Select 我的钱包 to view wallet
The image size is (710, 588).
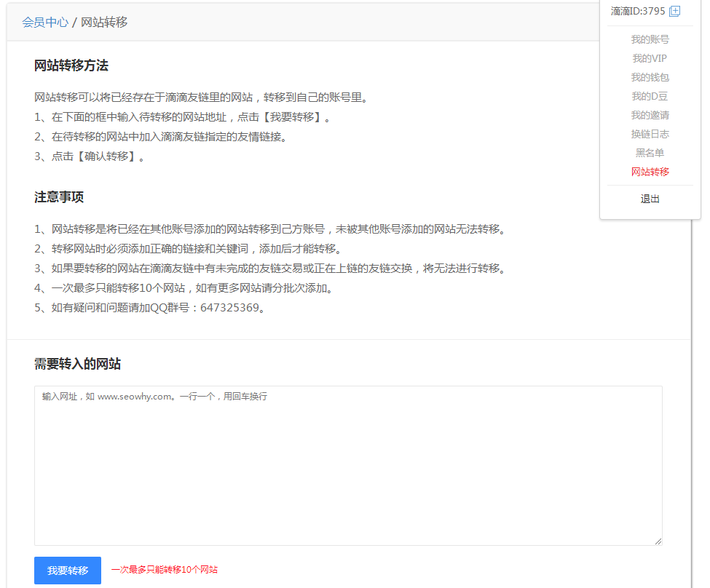pyautogui.click(x=650, y=77)
